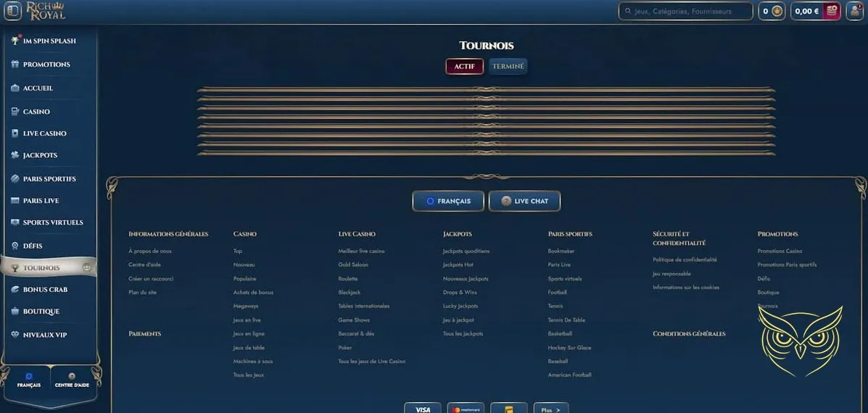Click the gold coin points counter

coord(772,11)
